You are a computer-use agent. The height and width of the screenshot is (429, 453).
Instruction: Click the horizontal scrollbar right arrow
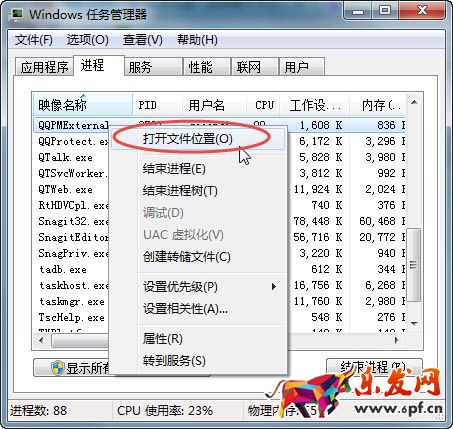(x=397, y=340)
